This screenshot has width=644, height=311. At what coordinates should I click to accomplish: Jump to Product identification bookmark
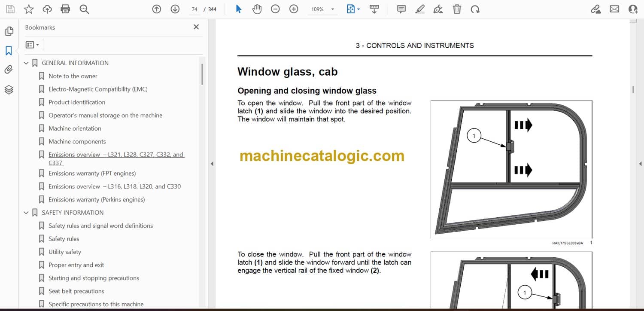click(77, 102)
